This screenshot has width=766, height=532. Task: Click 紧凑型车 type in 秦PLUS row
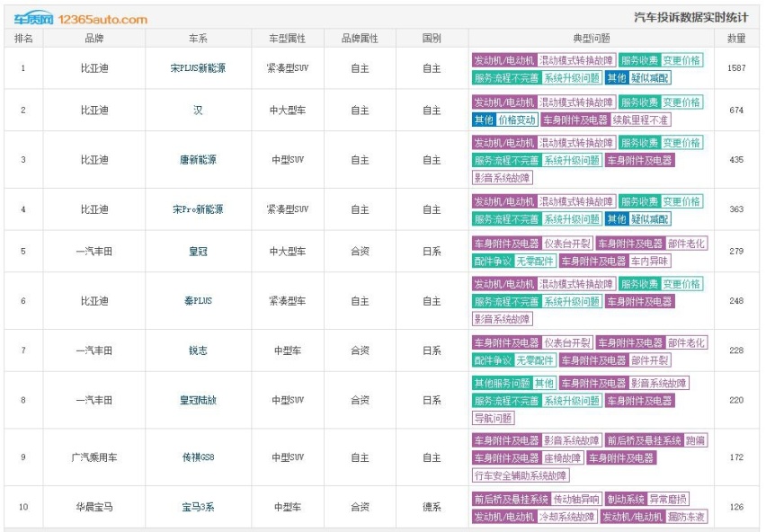pyautogui.click(x=288, y=301)
